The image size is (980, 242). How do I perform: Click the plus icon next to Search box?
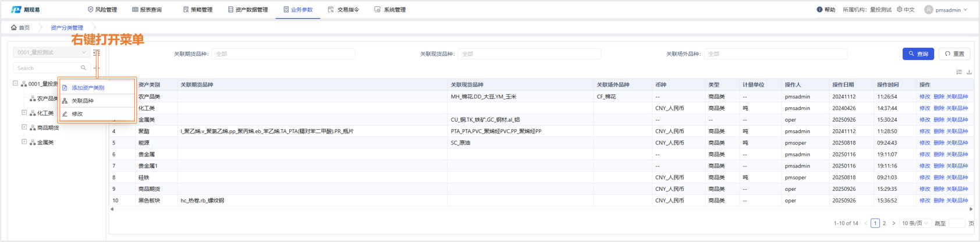click(x=97, y=68)
